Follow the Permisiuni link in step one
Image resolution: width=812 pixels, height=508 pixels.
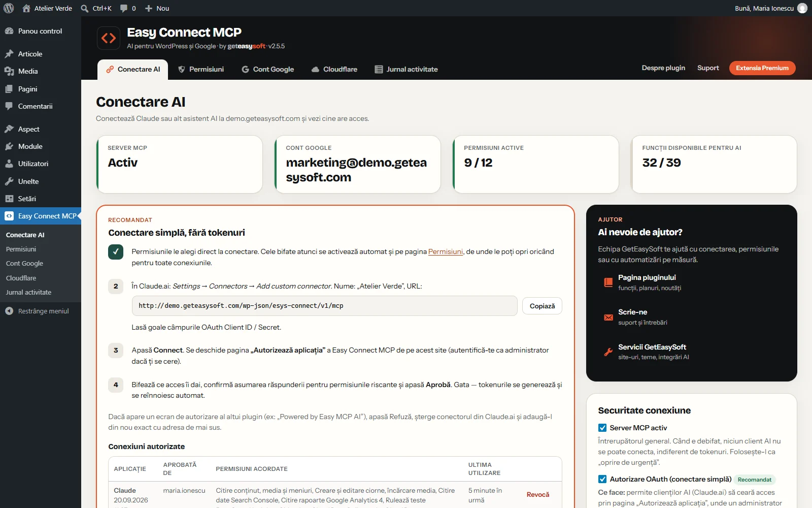point(446,251)
